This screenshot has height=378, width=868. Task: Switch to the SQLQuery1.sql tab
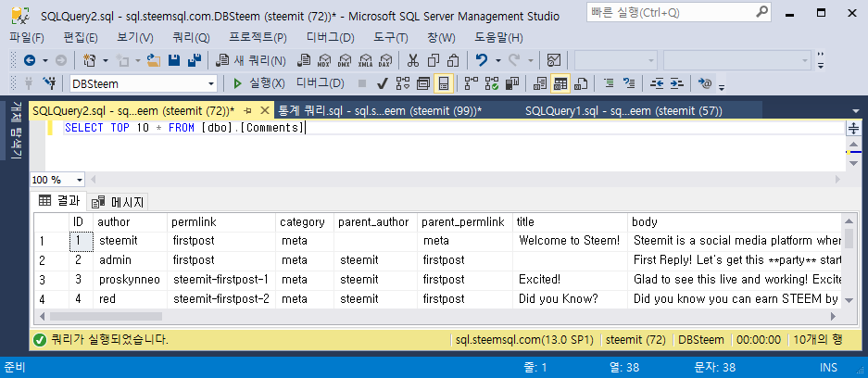coord(623,110)
